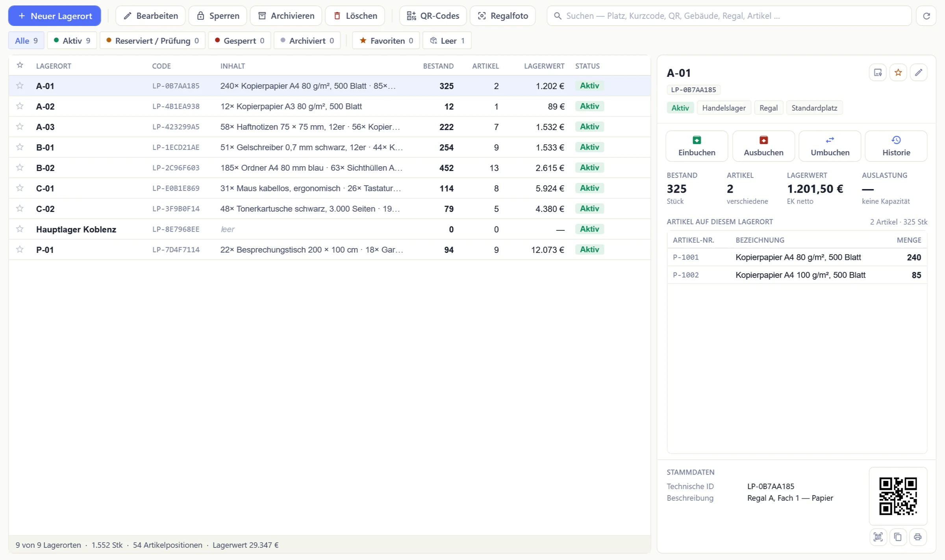This screenshot has width=945, height=560.
Task: Open Historie for location A-01
Action: (x=896, y=146)
